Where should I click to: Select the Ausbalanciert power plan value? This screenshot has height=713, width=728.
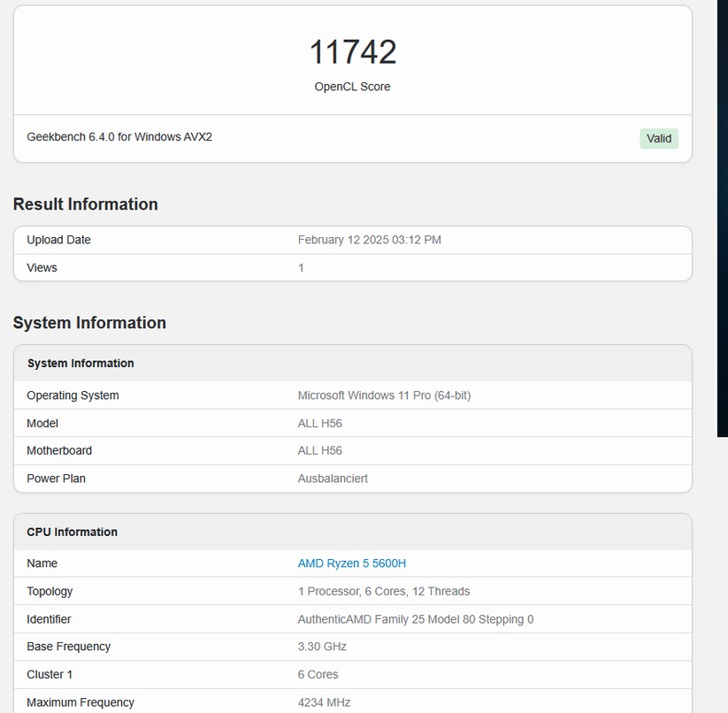tap(333, 479)
